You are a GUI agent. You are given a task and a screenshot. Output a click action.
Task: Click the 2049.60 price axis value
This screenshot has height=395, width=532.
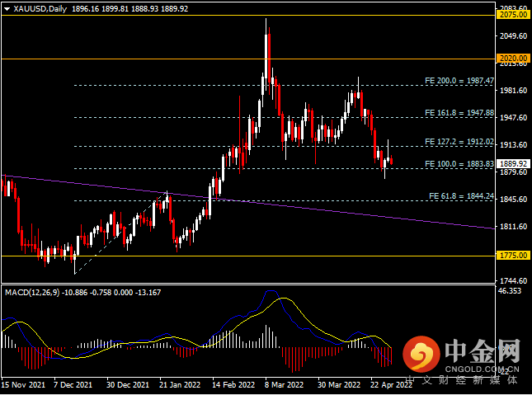(x=513, y=36)
